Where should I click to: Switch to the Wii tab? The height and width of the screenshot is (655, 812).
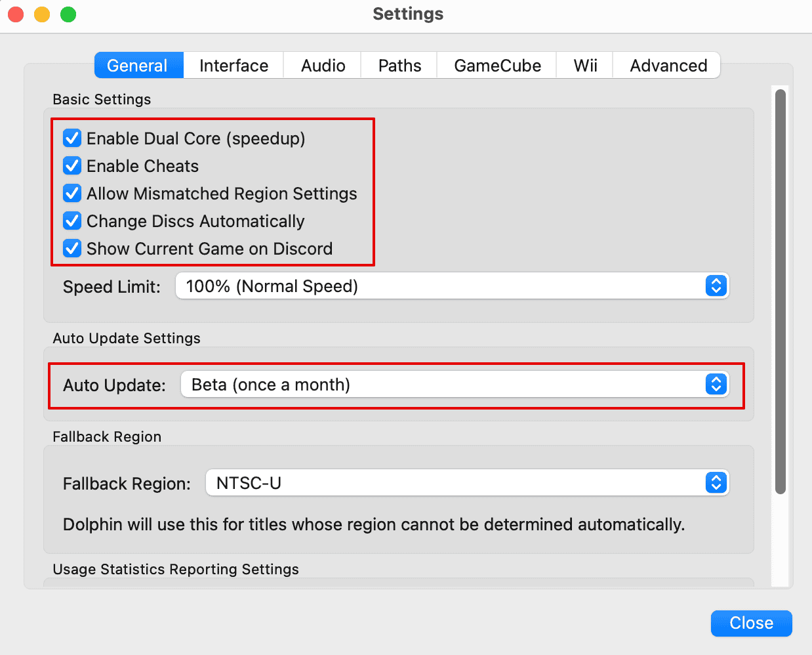coord(585,66)
